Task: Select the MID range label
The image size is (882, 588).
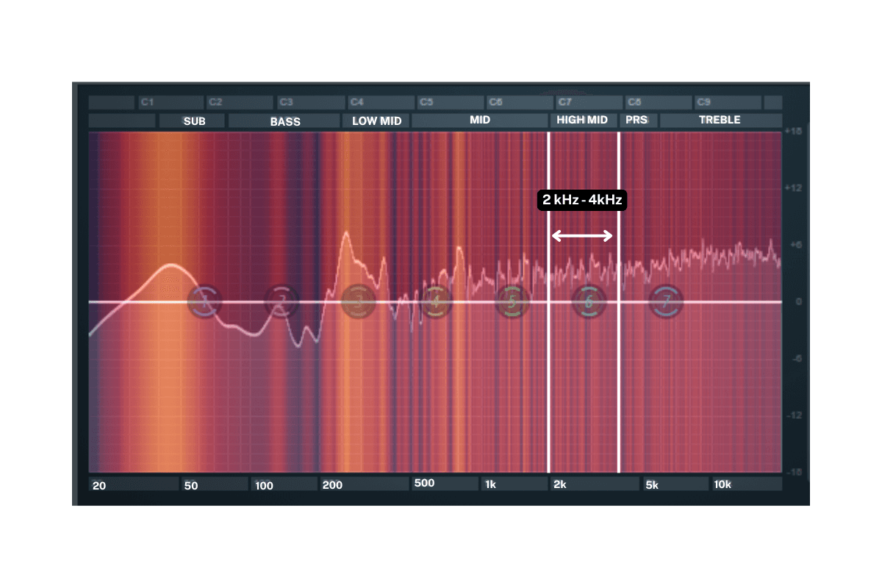Action: tap(480, 121)
